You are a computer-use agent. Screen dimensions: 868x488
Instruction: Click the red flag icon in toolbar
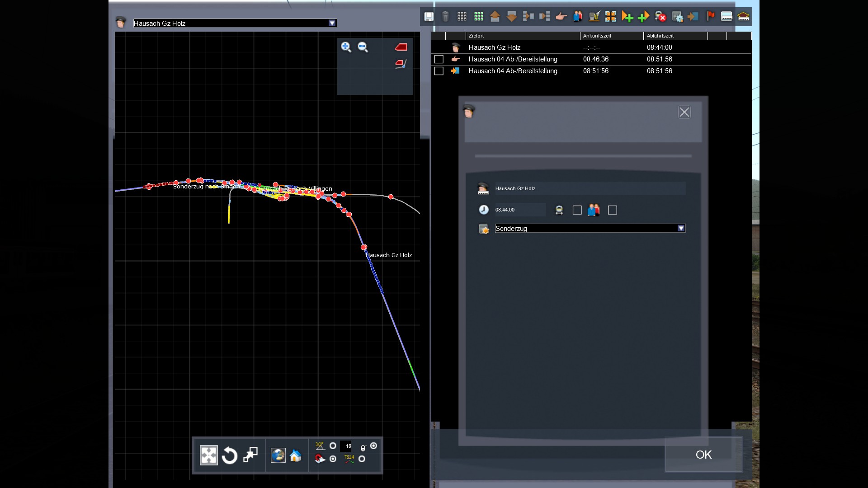pos(710,17)
